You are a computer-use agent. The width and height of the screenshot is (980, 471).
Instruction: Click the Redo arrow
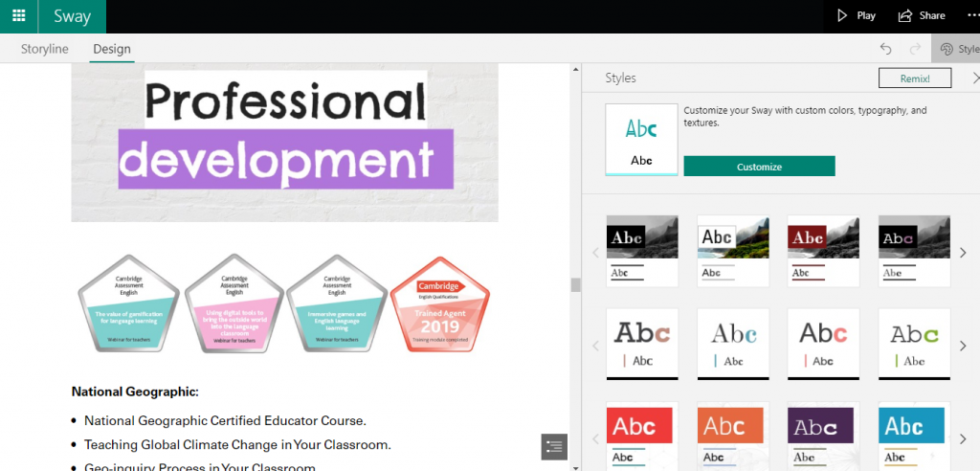pos(915,49)
